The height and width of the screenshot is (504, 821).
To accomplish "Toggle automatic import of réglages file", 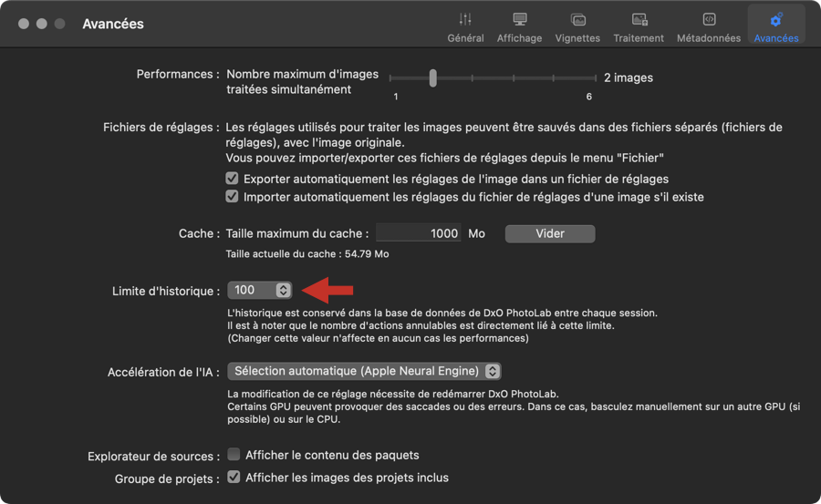I will (233, 197).
